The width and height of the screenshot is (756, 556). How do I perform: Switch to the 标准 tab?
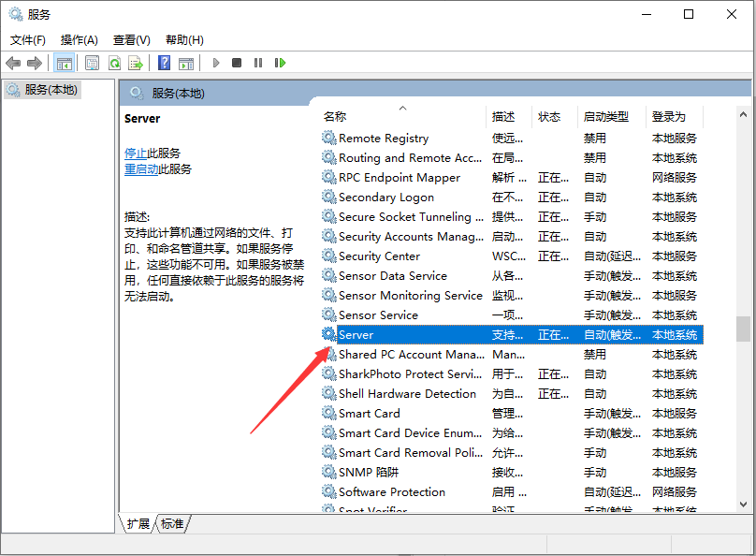pyautogui.click(x=170, y=524)
